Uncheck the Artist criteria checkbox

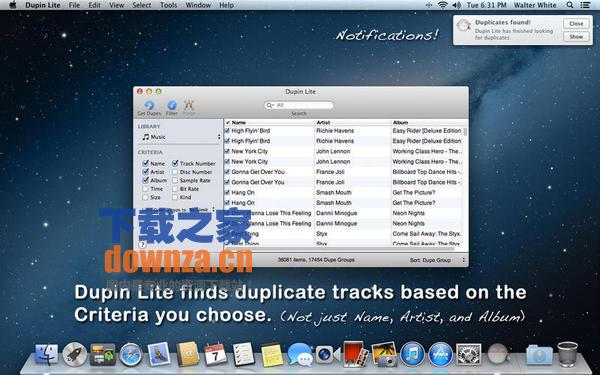145,172
